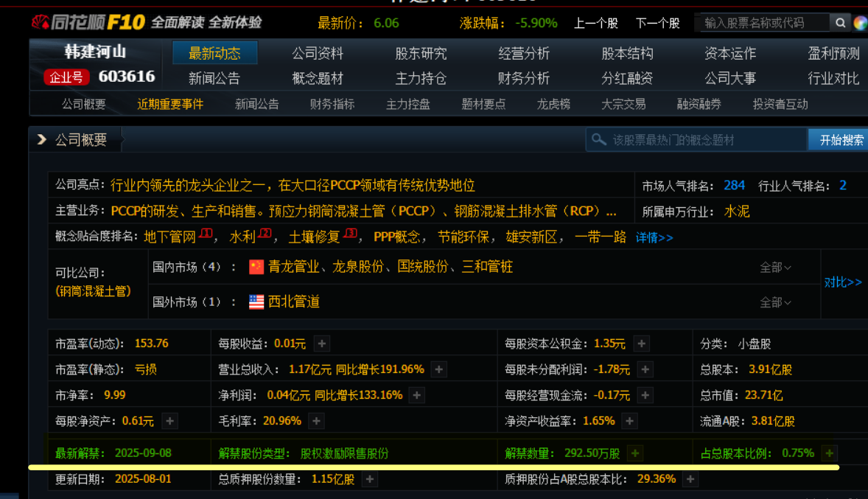Click the 雄安新区 concept link
This screenshot has width=868, height=499.
tap(531, 237)
